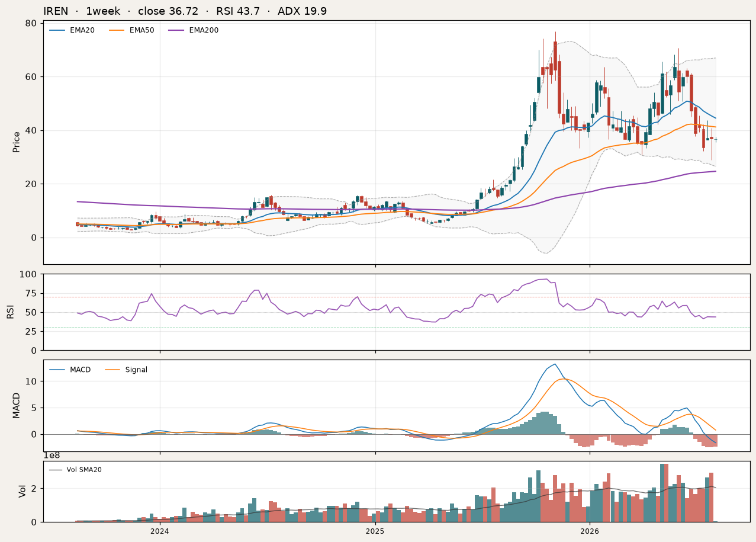Click the Vol axis label
Viewport: 756px width, 542px height.
[x=22, y=491]
